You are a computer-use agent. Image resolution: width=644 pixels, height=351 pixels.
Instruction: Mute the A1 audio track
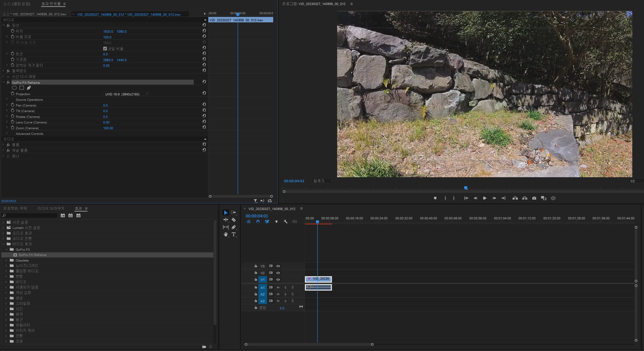(x=278, y=288)
